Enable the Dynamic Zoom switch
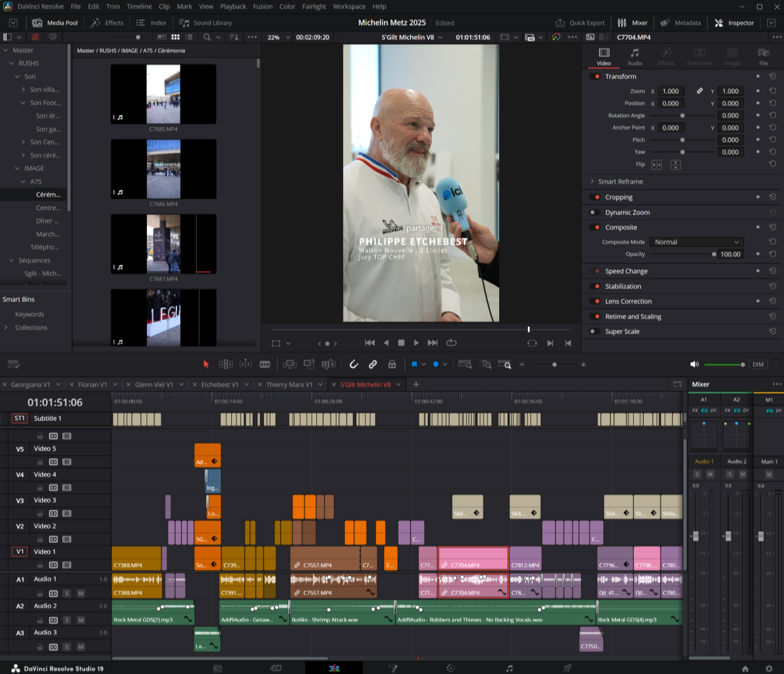Image resolution: width=784 pixels, height=674 pixels. 595,212
